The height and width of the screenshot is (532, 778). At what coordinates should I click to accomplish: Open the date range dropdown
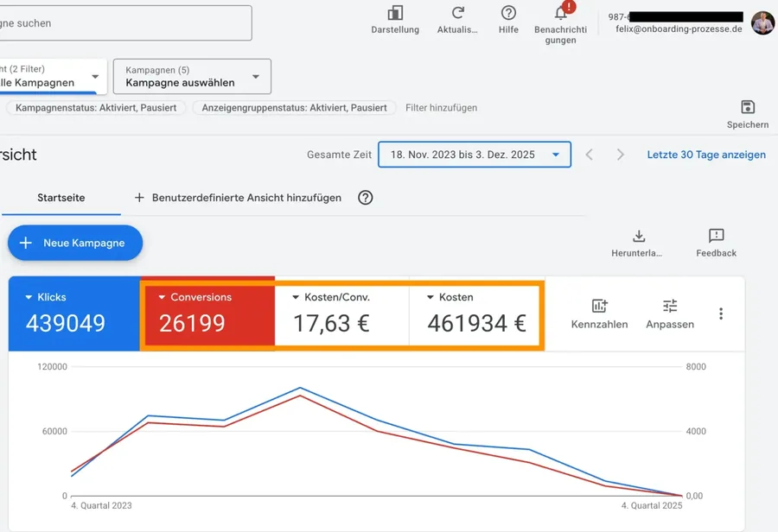coord(475,155)
